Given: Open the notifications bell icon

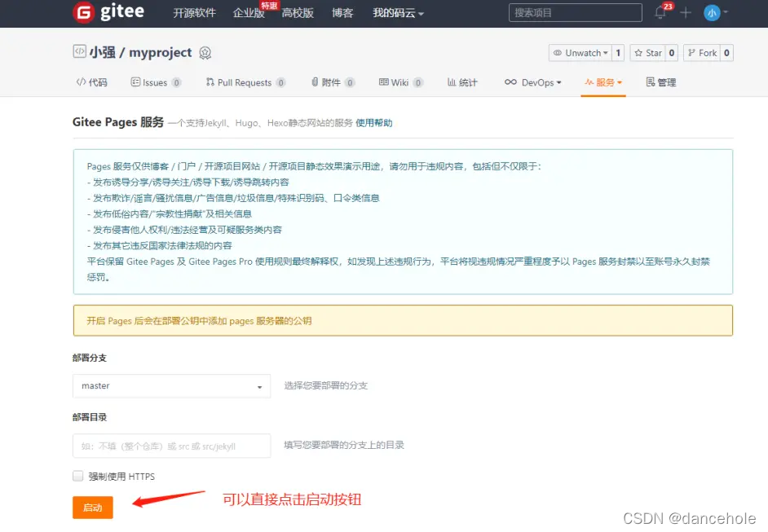Looking at the screenshot, I should pos(660,13).
